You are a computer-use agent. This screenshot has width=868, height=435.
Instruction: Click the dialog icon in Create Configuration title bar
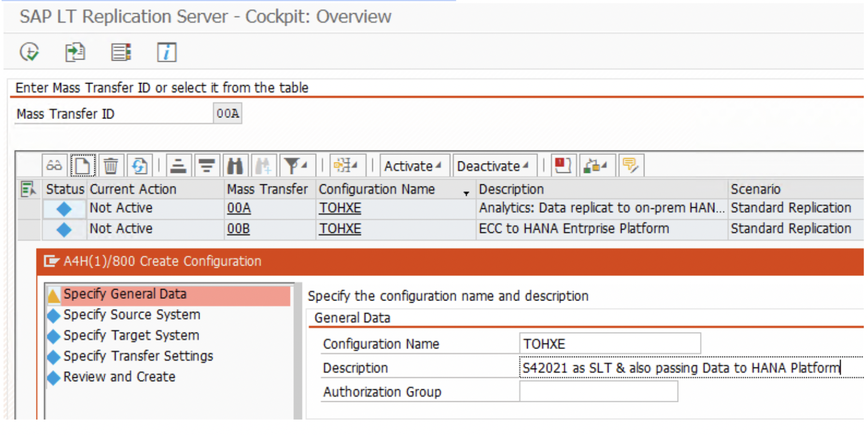[51, 262]
